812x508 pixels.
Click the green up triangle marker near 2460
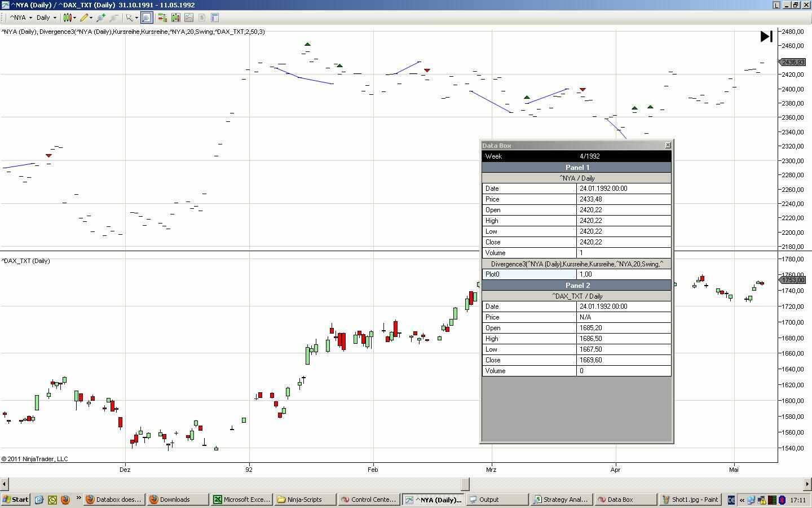click(x=307, y=43)
